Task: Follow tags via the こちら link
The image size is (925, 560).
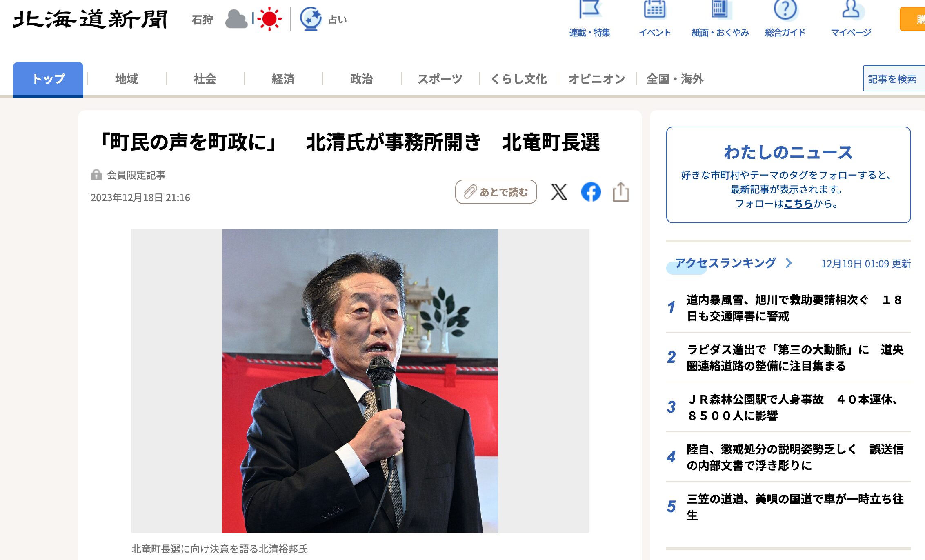Action: [x=799, y=205]
